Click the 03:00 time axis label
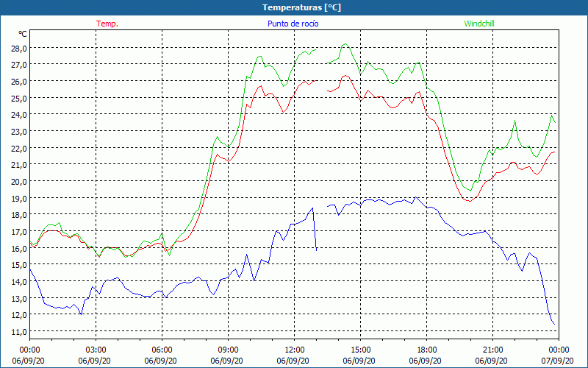Screen dimensions: 588x368 coord(96,350)
